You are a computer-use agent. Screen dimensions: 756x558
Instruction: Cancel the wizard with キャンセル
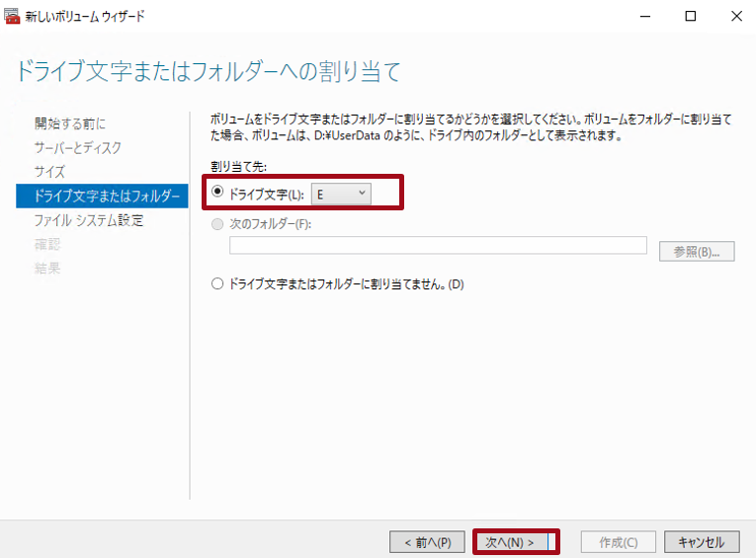coord(702,542)
